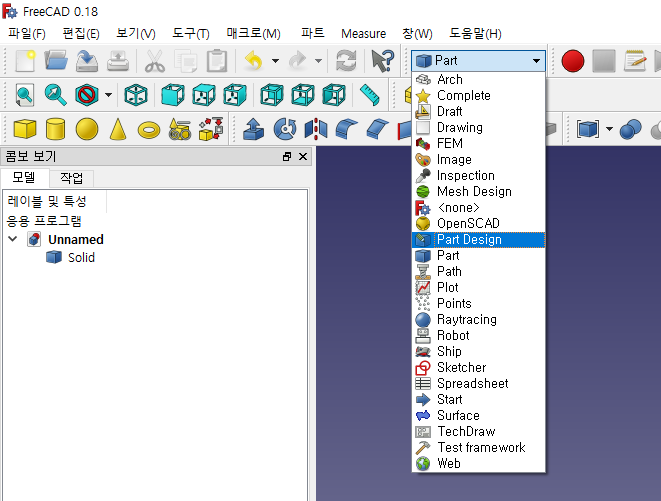Switch to Right view cube icon
This screenshot has height=501, width=661.
point(235,95)
